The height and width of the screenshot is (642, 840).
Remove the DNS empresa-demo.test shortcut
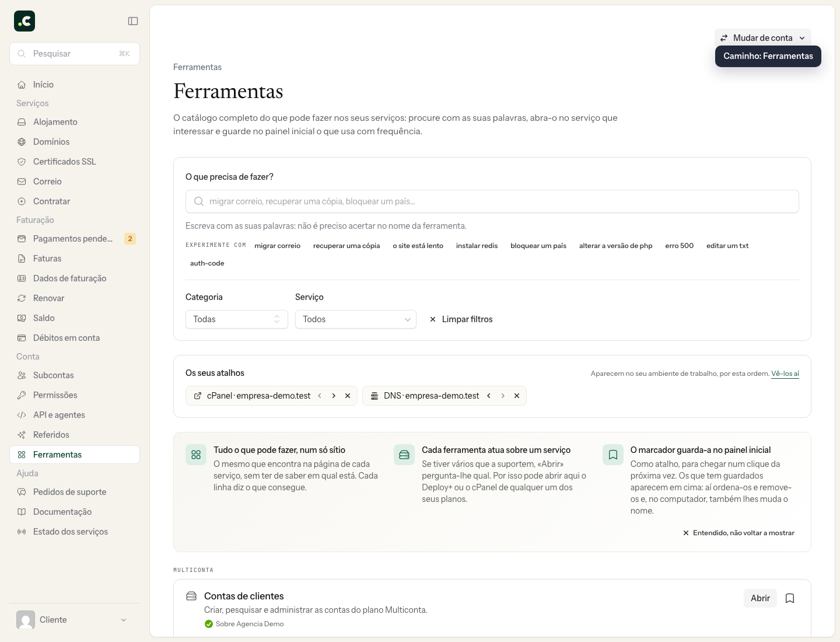click(517, 396)
